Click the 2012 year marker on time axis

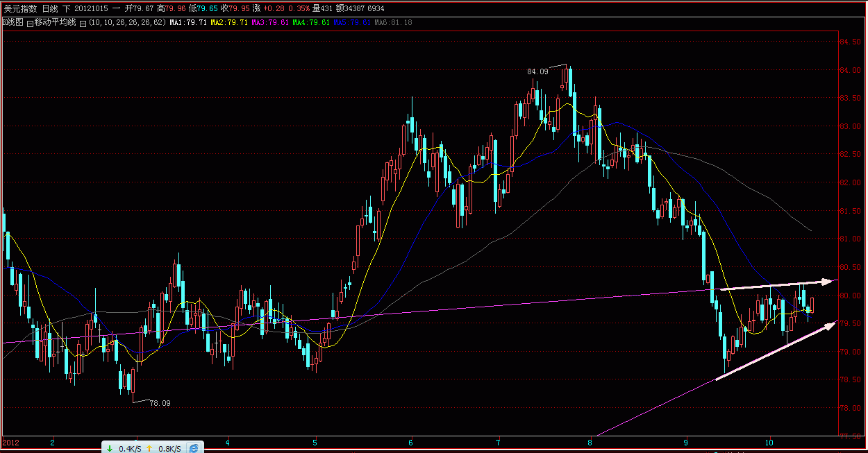click(10, 442)
